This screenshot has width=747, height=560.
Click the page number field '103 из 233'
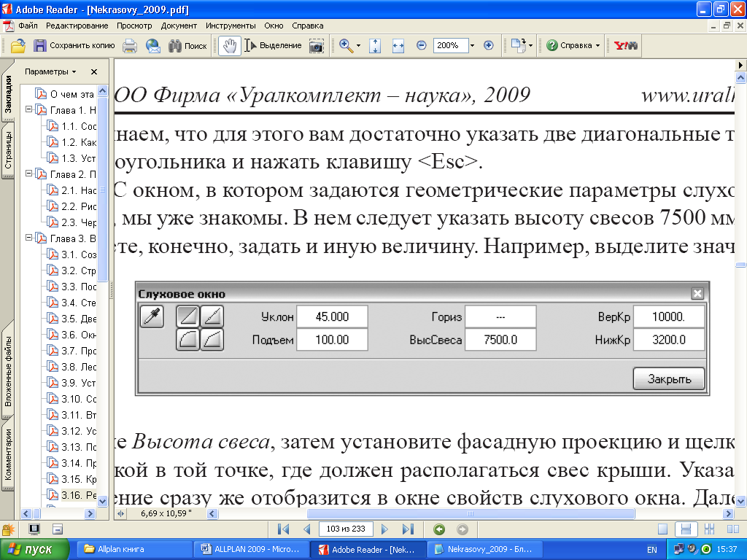(346, 529)
